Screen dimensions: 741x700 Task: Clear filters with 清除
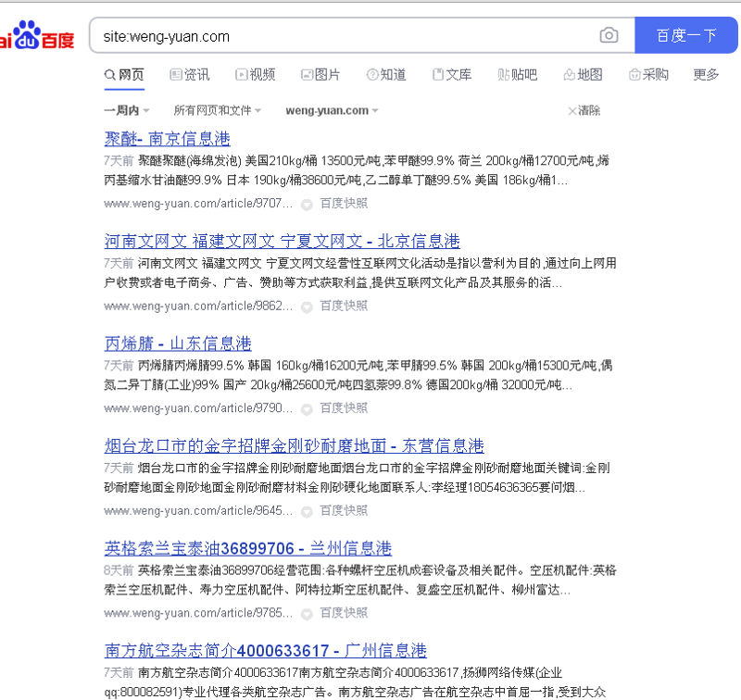point(584,110)
